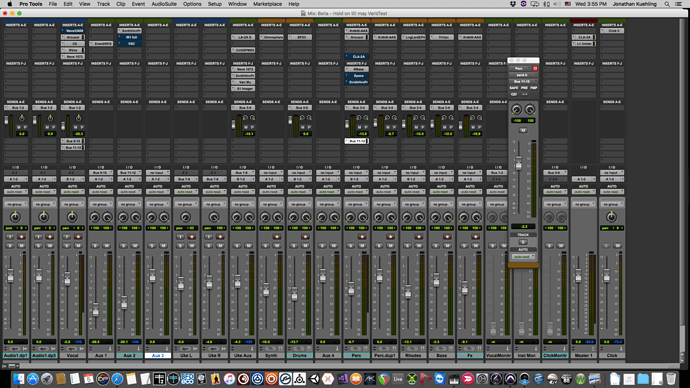Open the Trash in the Dock

(x=671, y=379)
